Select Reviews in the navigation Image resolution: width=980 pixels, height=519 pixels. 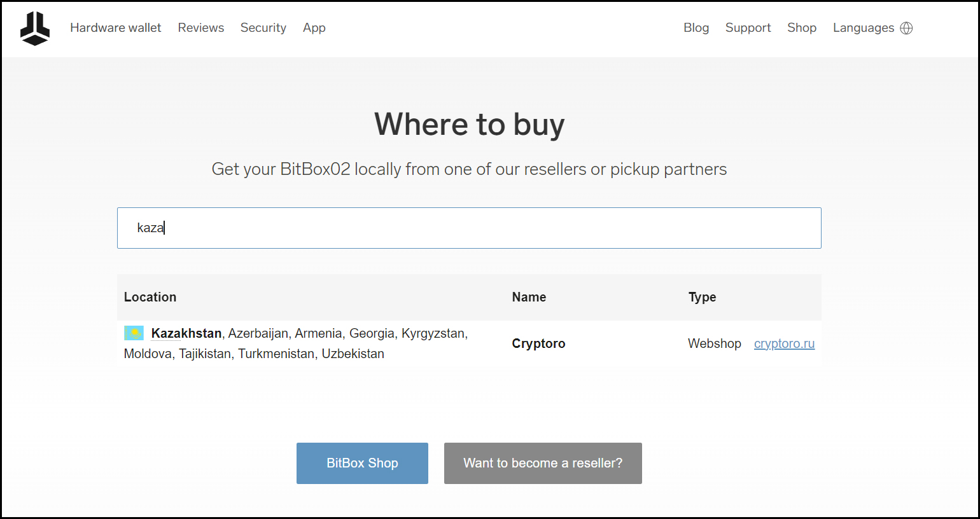coord(200,28)
